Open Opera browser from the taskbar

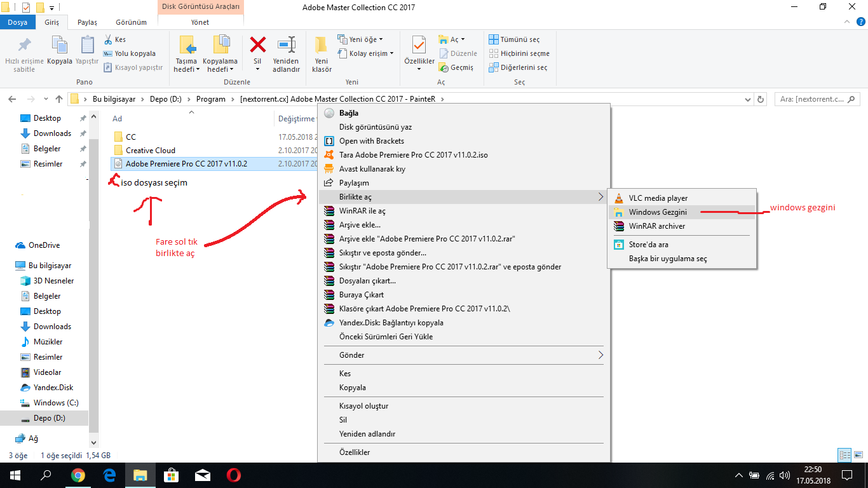[233, 475]
